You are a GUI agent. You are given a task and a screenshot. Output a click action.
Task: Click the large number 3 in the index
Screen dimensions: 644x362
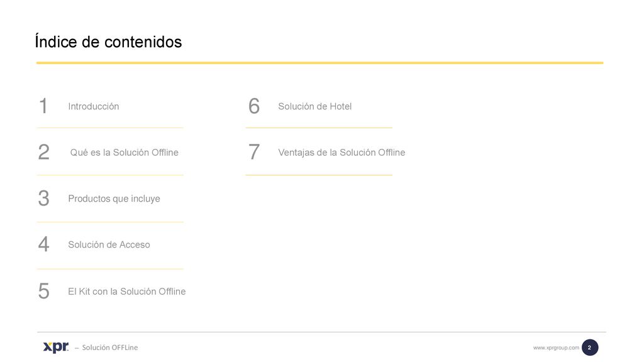[x=43, y=198]
